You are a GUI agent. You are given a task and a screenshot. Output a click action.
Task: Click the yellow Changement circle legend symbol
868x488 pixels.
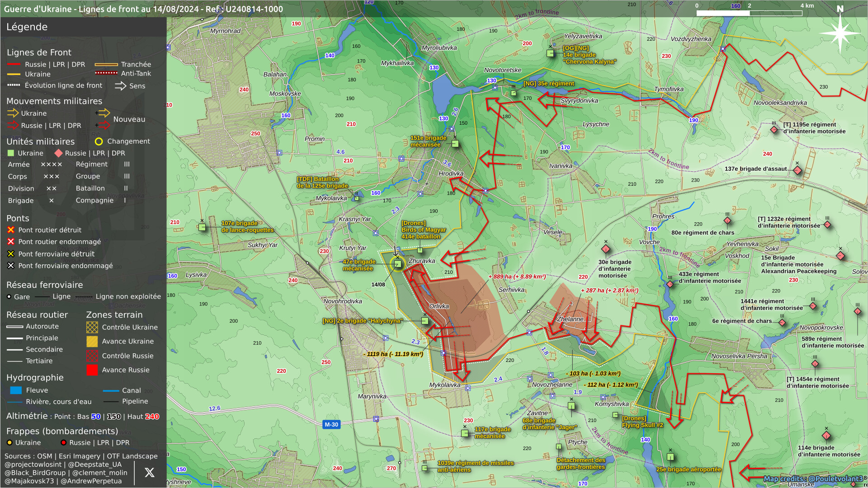coord(99,141)
